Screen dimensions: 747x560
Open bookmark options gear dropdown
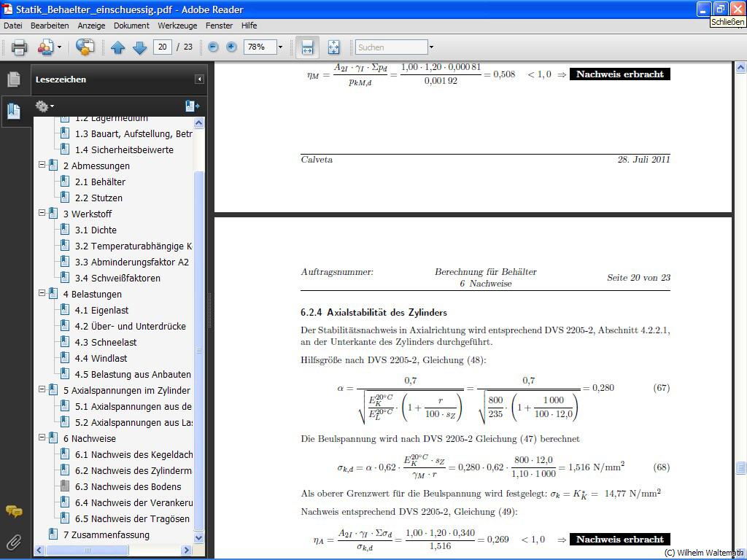click(x=44, y=106)
